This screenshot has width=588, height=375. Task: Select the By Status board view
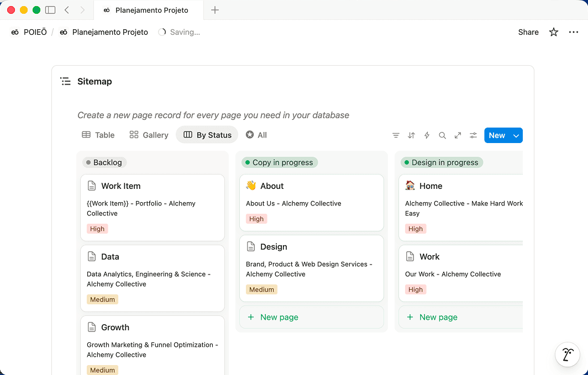pos(207,135)
